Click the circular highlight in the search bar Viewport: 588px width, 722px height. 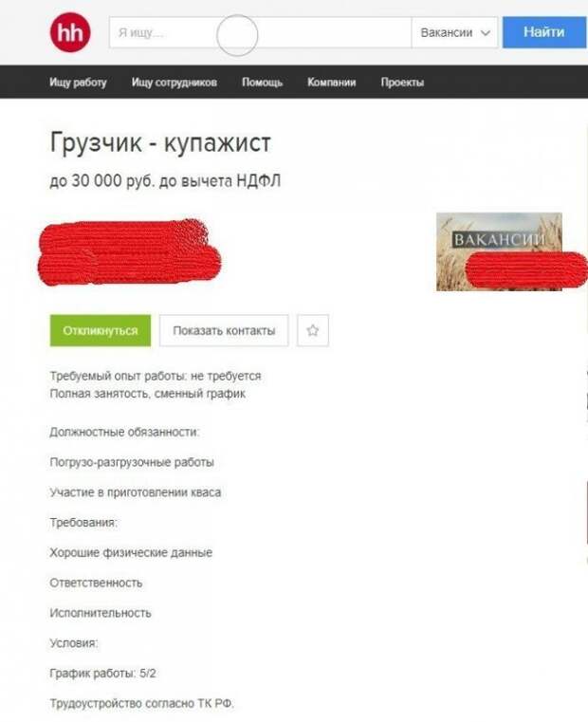[237, 35]
